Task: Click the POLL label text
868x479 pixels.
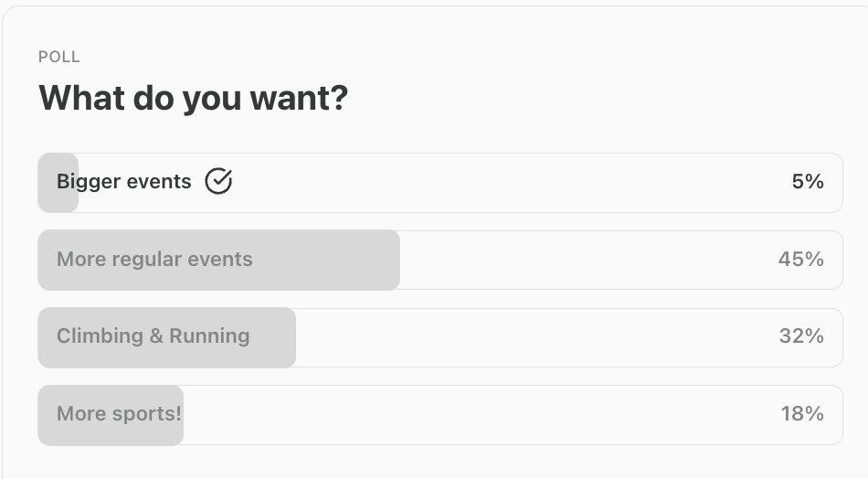Action: 59,57
